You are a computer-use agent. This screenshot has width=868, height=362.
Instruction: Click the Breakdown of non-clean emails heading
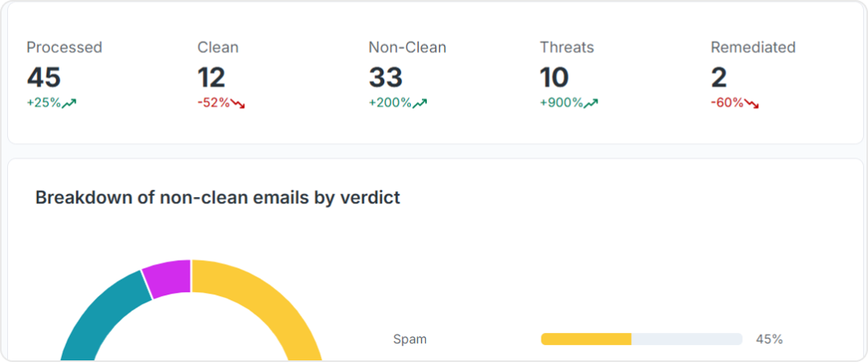click(218, 198)
